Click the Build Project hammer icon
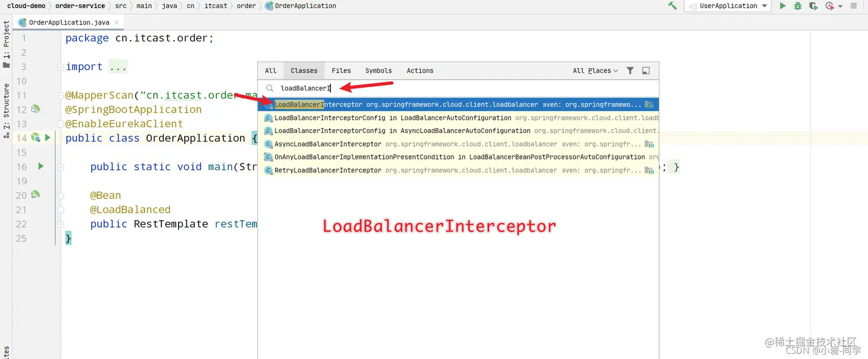868x359 pixels. [x=672, y=6]
